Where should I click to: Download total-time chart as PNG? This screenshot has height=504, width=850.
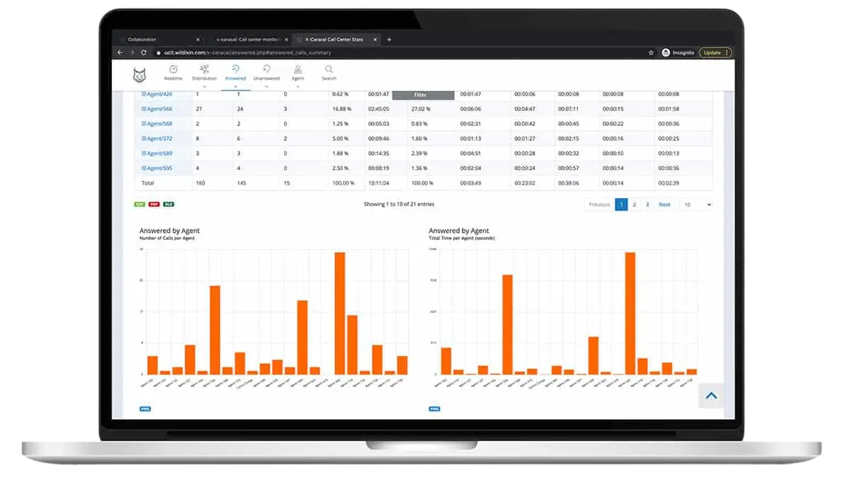[x=434, y=408]
